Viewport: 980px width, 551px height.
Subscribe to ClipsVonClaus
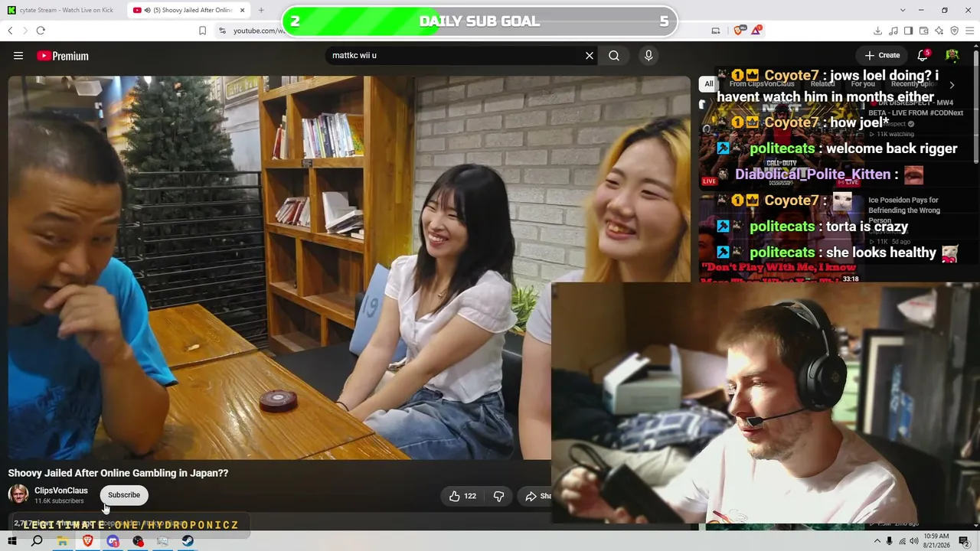click(x=124, y=495)
